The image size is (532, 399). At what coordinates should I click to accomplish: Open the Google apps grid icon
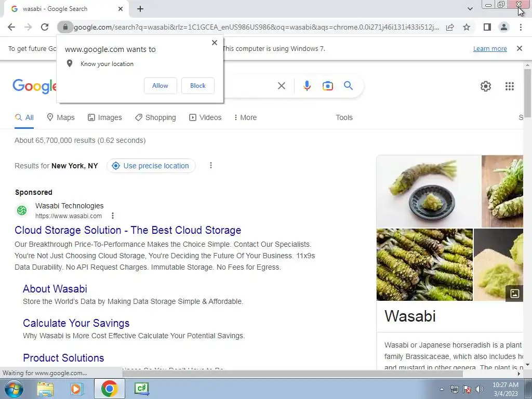[x=509, y=86]
